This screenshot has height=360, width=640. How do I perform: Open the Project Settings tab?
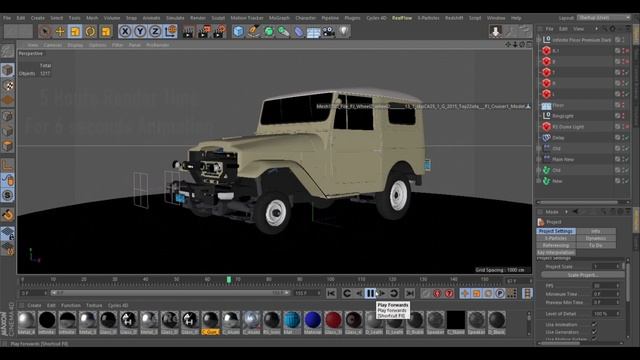point(556,231)
